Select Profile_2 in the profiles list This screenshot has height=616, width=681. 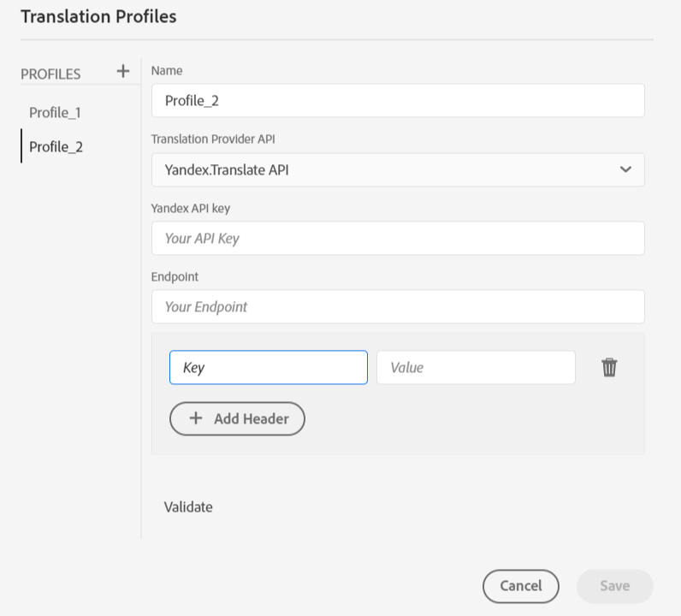[56, 146]
